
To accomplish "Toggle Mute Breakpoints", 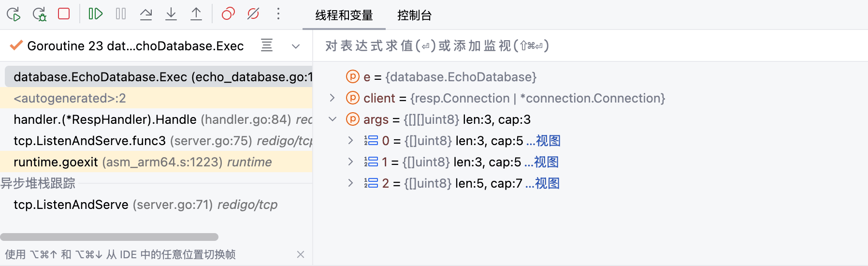I will (253, 14).
